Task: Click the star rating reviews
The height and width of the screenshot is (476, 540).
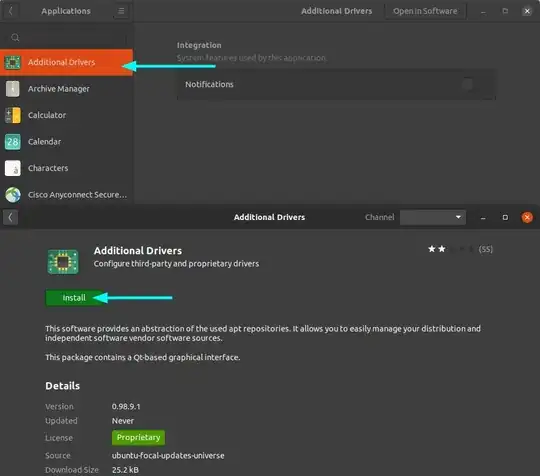Action: tap(460, 249)
